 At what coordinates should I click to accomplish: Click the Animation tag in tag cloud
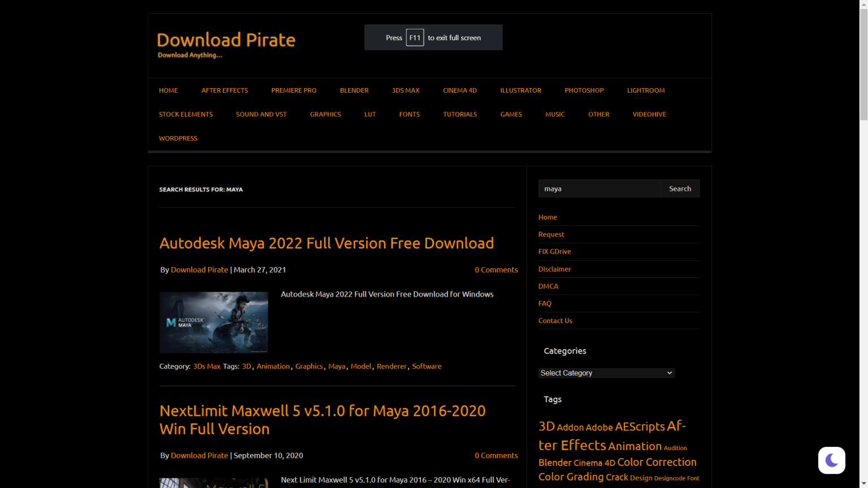[635, 446]
